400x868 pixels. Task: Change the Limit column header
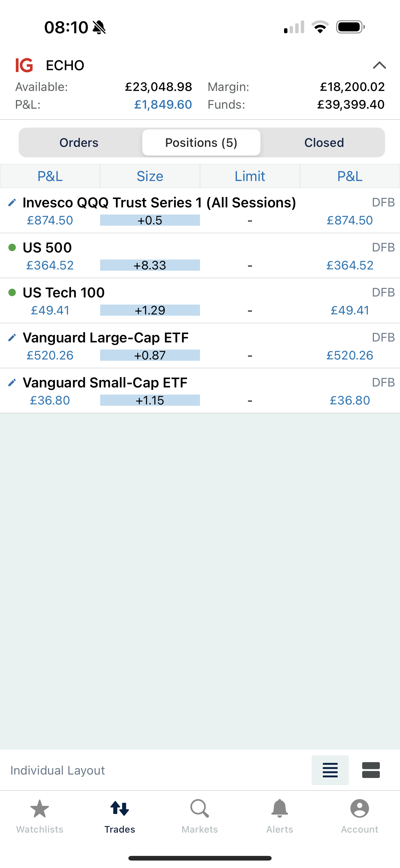(250, 176)
